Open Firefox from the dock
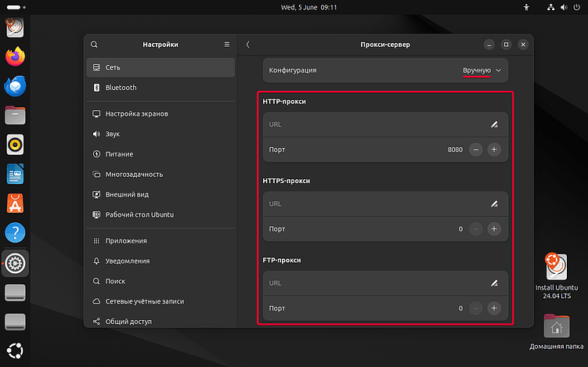This screenshot has height=367, width=588. [15, 56]
